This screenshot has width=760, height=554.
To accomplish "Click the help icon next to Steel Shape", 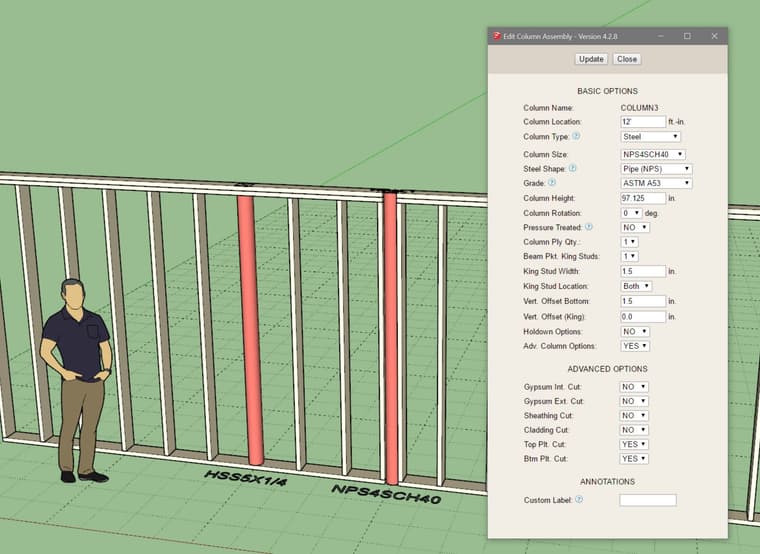I will 573,169.
